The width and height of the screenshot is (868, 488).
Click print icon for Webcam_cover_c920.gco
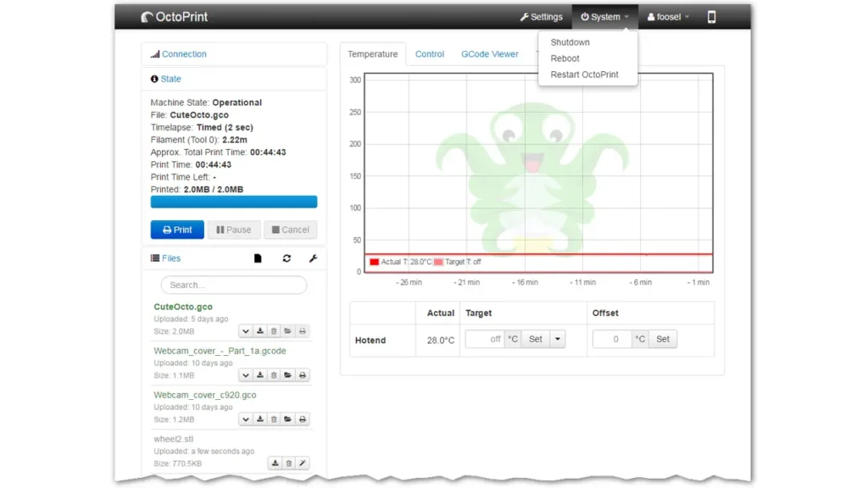pos(303,419)
